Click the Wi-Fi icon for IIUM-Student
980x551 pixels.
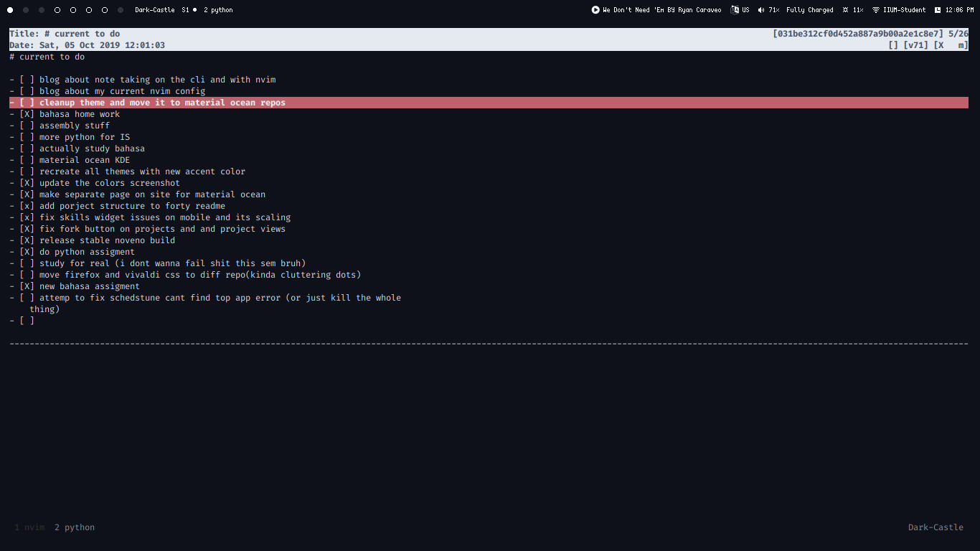(876, 10)
